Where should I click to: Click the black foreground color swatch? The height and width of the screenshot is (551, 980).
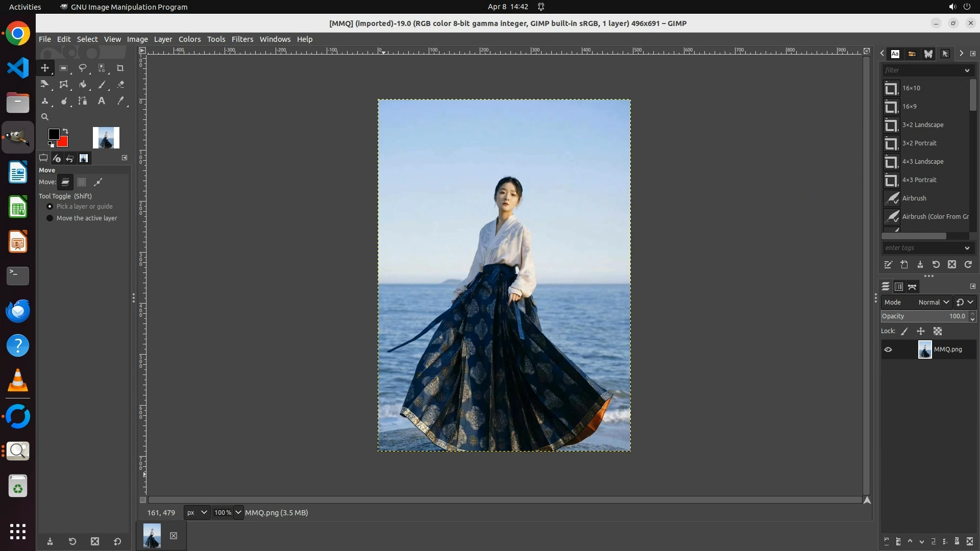tap(53, 134)
